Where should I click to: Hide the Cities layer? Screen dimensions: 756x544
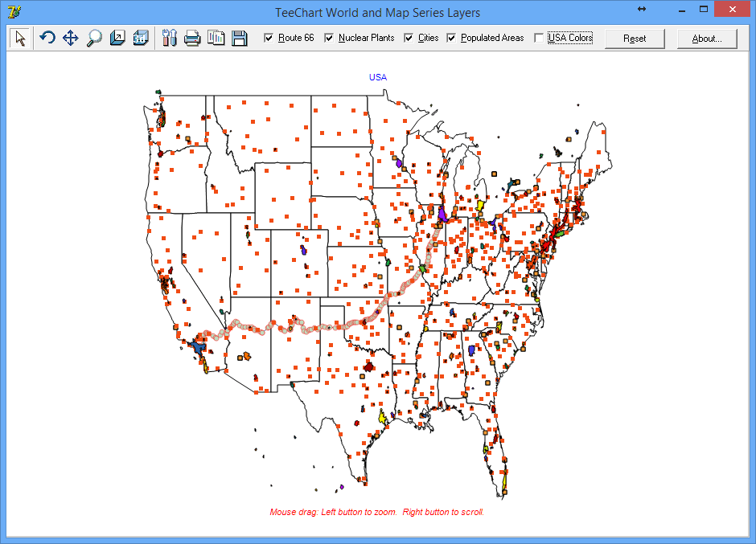point(409,37)
